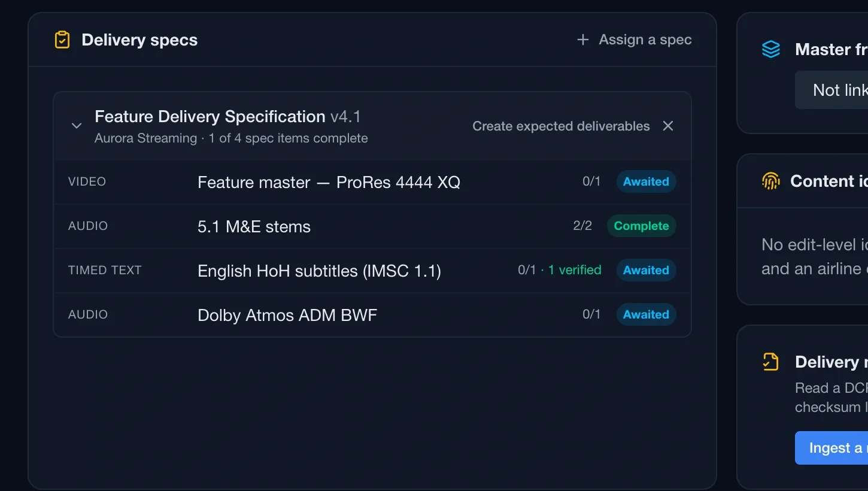Screen dimensions: 868x491
Task: Click the VIDEO type label
Action: pos(87,181)
